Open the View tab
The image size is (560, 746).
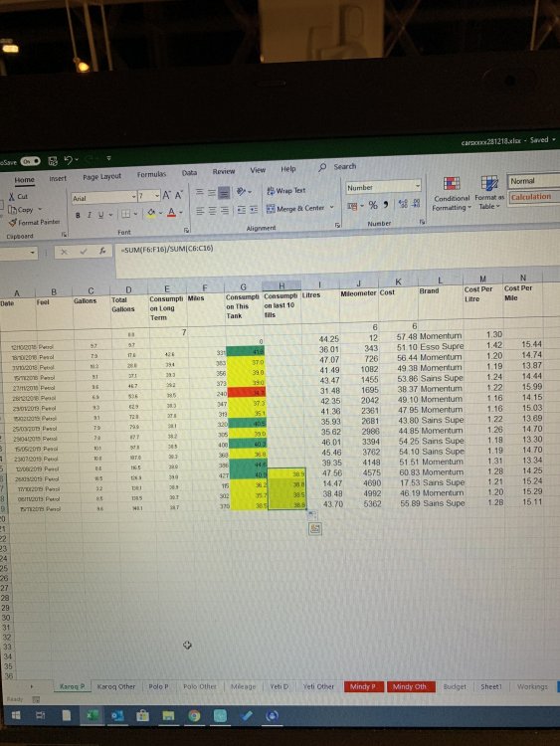pos(258,170)
